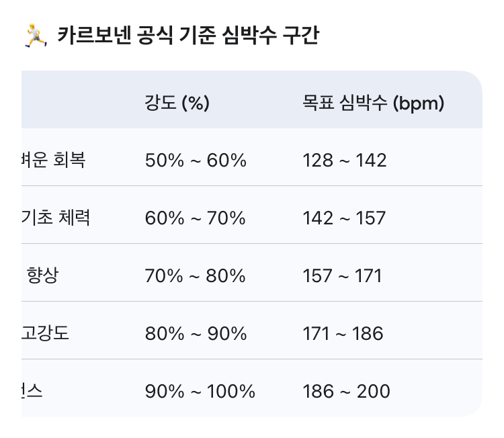Select the 171 ~ 186 heart rate cell
Screen dimensions: 504x438
(x=343, y=333)
